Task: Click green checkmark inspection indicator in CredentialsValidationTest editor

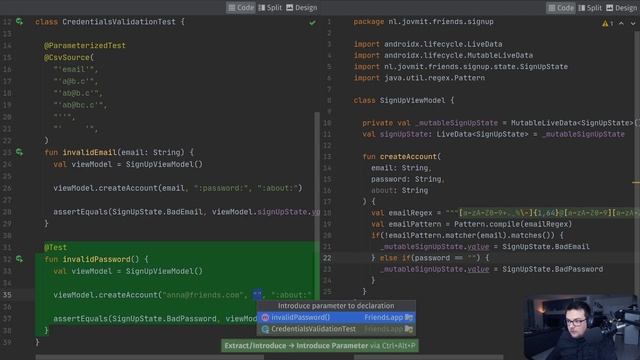Action: point(312,23)
